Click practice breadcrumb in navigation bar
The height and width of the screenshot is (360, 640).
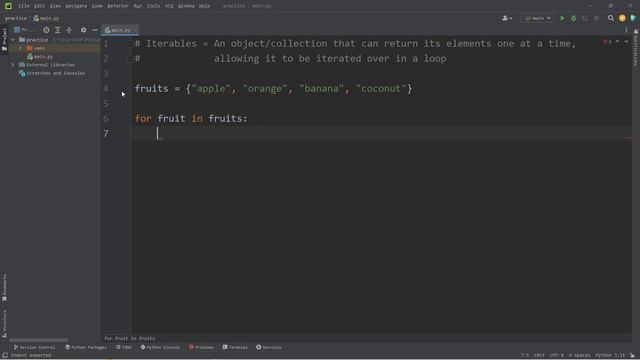coord(16,18)
